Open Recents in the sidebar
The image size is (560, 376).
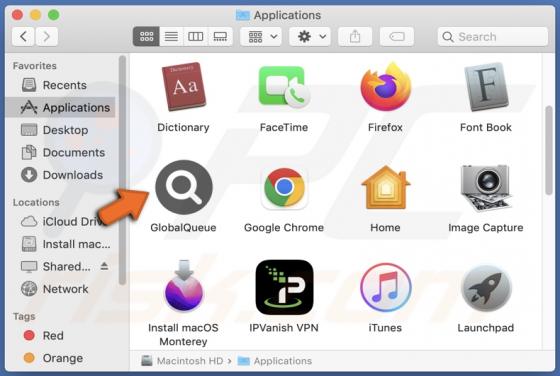[x=60, y=85]
